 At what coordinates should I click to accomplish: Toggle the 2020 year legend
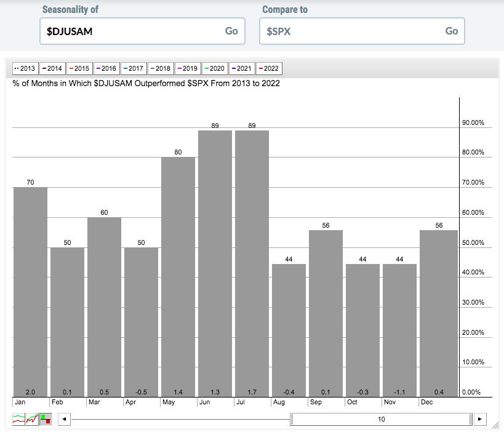214,68
